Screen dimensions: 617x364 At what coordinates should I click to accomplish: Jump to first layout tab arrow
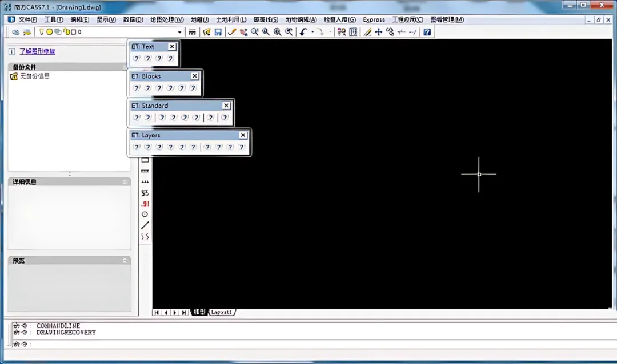(157, 313)
